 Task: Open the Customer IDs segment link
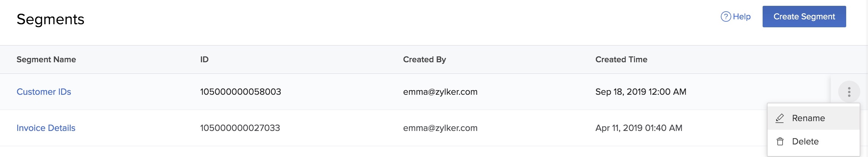pos(44,92)
